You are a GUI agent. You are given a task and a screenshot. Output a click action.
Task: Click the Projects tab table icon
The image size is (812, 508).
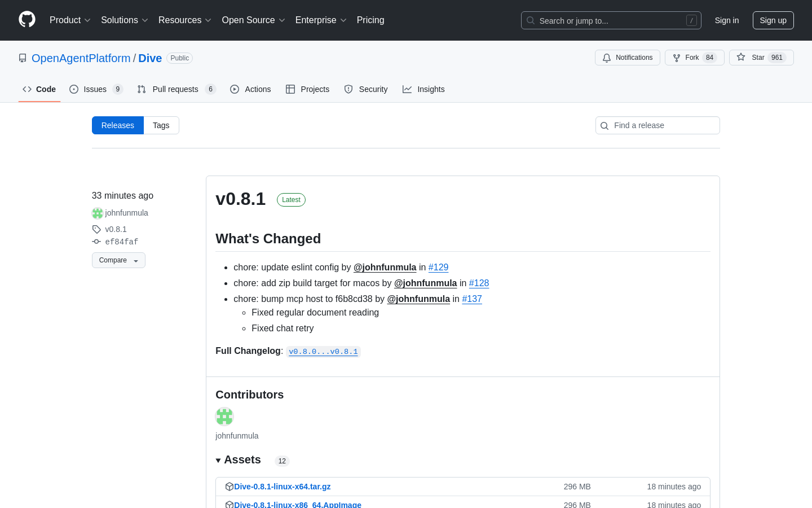(x=290, y=89)
